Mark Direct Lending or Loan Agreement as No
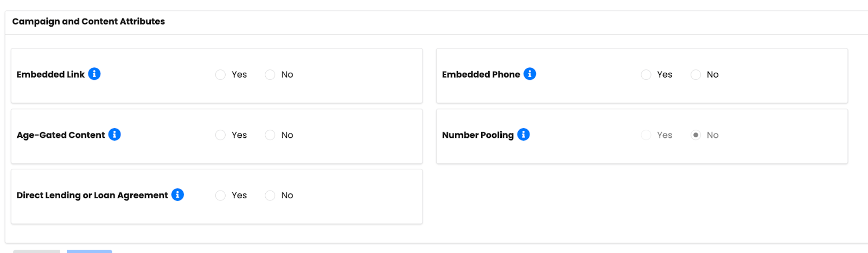Image resolution: width=868 pixels, height=253 pixels. [270, 195]
